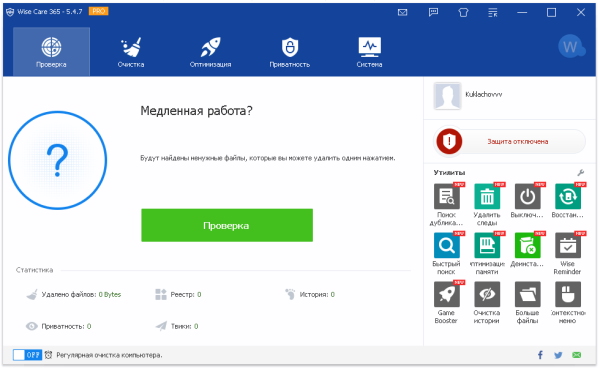Click Удалено файлов: 0 Bytes statistic

pos(73,294)
